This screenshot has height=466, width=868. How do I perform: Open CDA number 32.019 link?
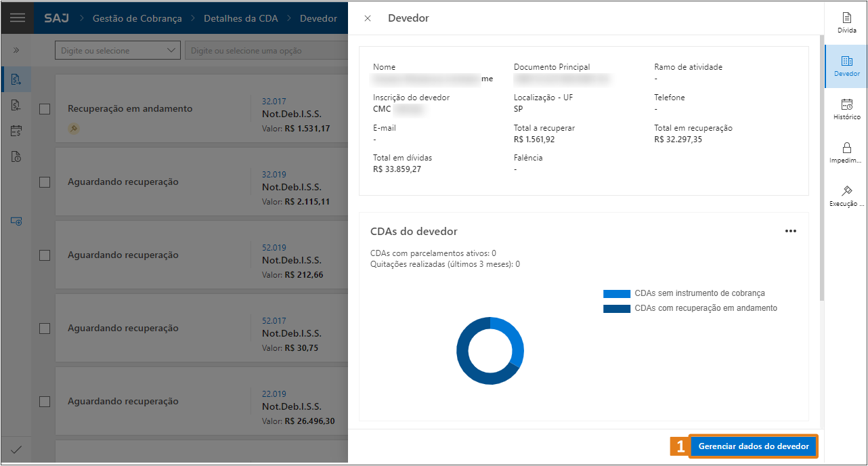[x=274, y=175]
